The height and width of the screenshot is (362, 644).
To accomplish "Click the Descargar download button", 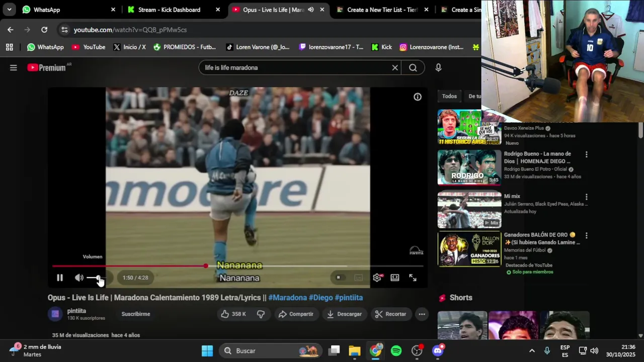I will (344, 314).
